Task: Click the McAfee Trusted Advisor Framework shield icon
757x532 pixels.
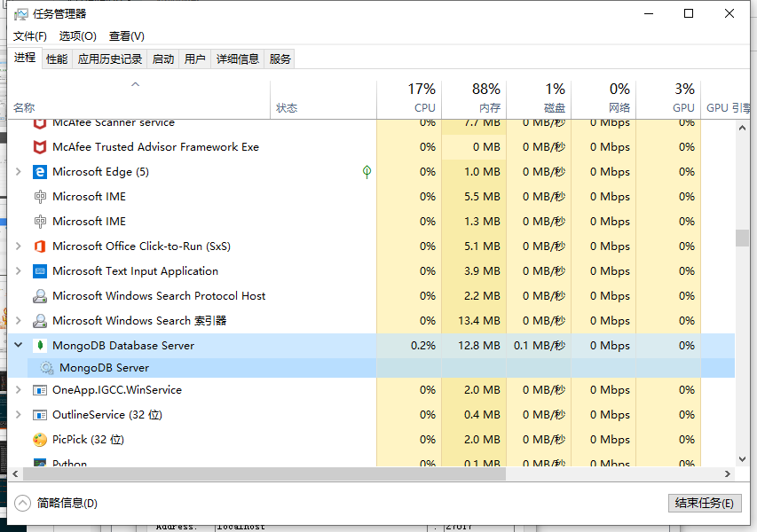Action: [x=40, y=147]
